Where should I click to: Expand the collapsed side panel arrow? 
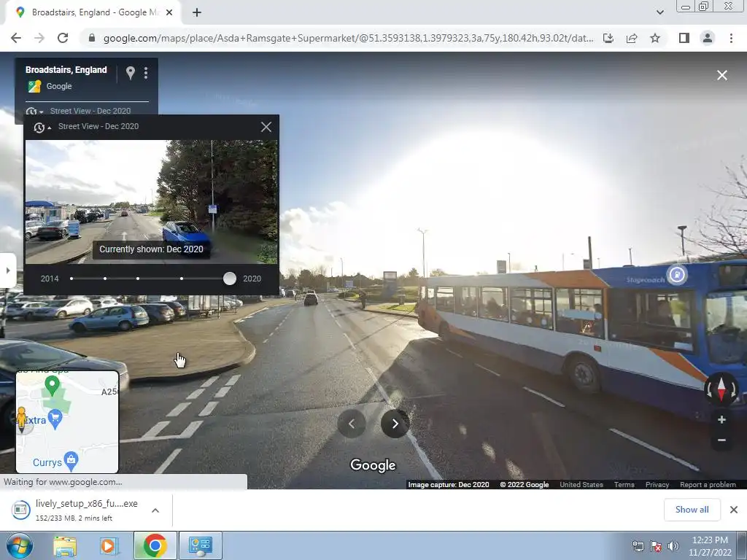7,271
